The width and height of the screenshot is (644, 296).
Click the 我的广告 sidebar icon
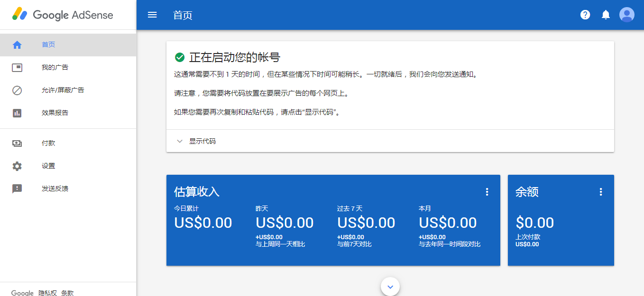17,68
